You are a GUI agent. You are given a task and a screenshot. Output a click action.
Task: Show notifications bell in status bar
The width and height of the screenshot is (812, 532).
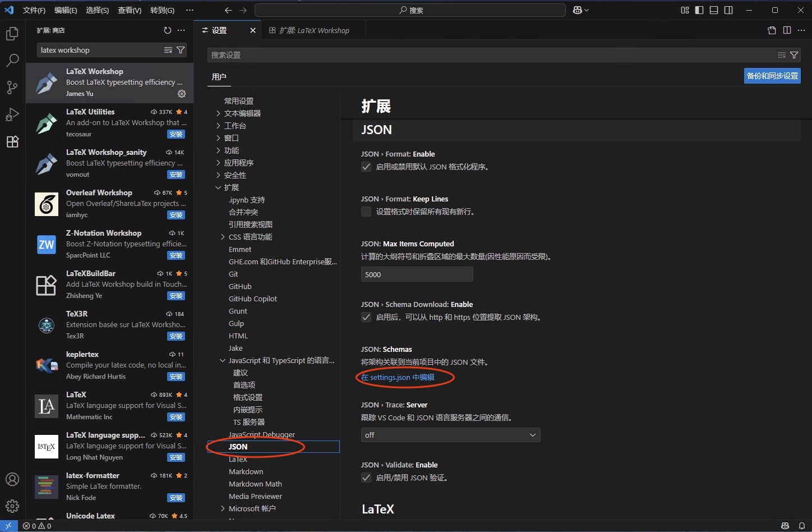802,526
